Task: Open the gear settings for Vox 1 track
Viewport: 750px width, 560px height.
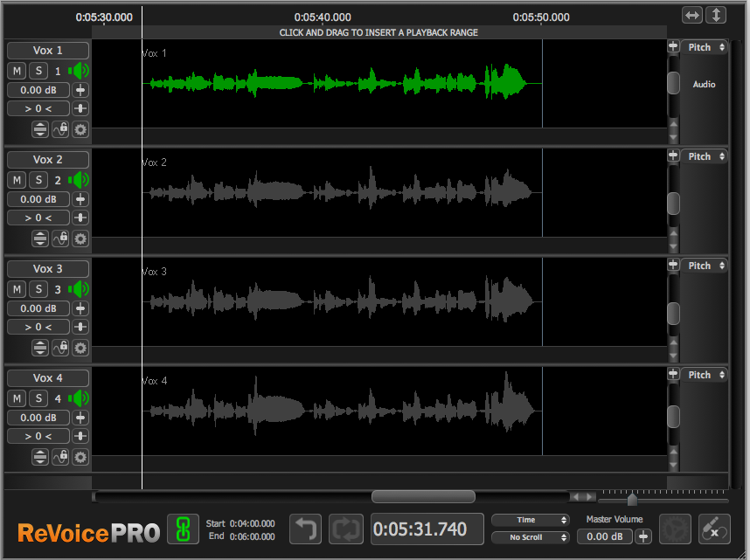Action: point(80,129)
